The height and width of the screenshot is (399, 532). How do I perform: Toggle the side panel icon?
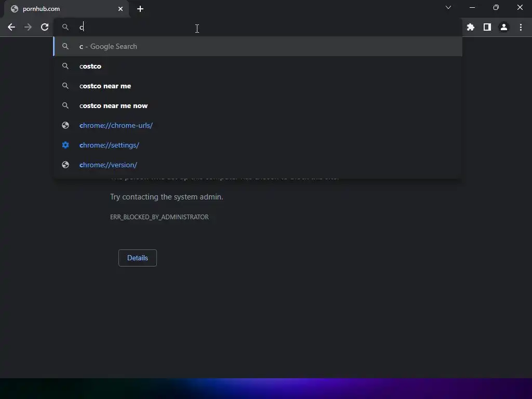(487, 27)
